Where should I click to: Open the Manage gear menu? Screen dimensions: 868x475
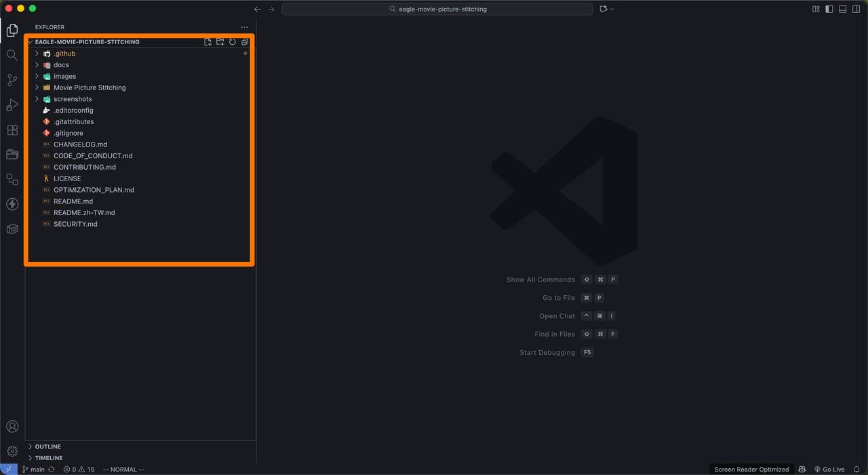point(12,451)
